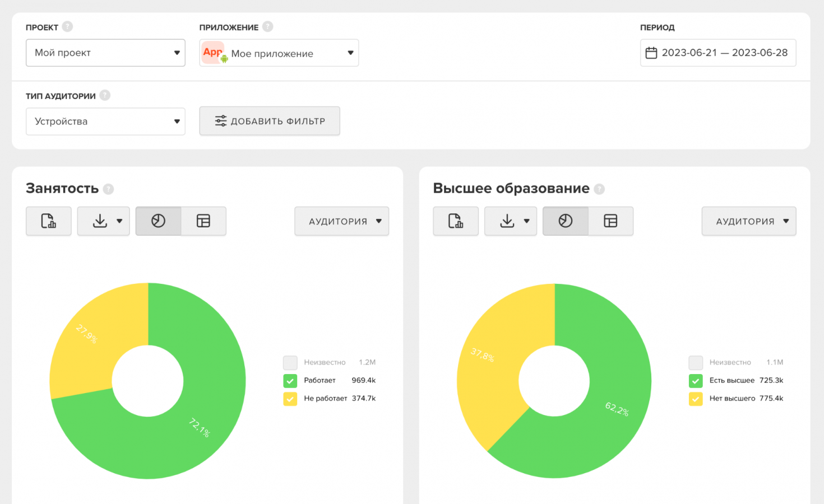824x504 pixels.
Task: Open download menu in Высшее образование card
Action: 511,221
